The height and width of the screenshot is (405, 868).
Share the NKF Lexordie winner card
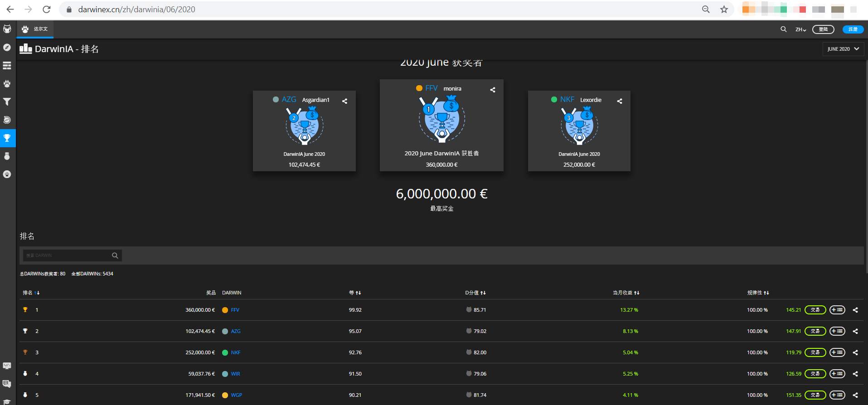620,101
